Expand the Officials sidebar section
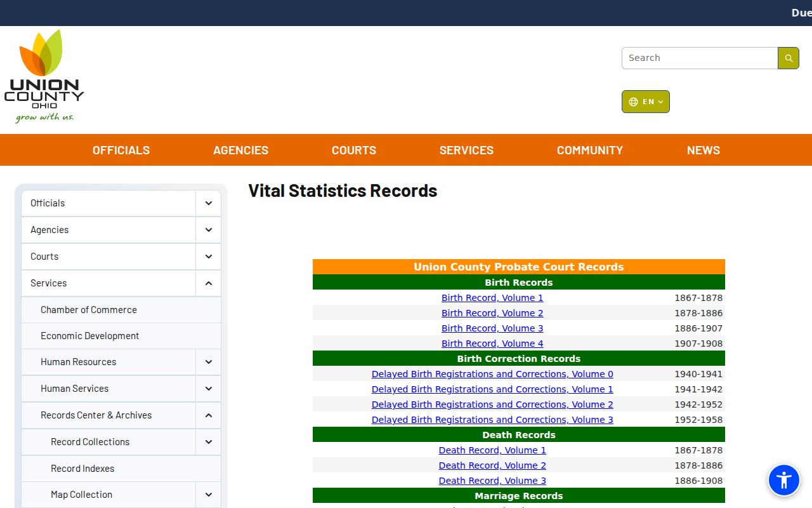The image size is (812, 508). pos(209,203)
